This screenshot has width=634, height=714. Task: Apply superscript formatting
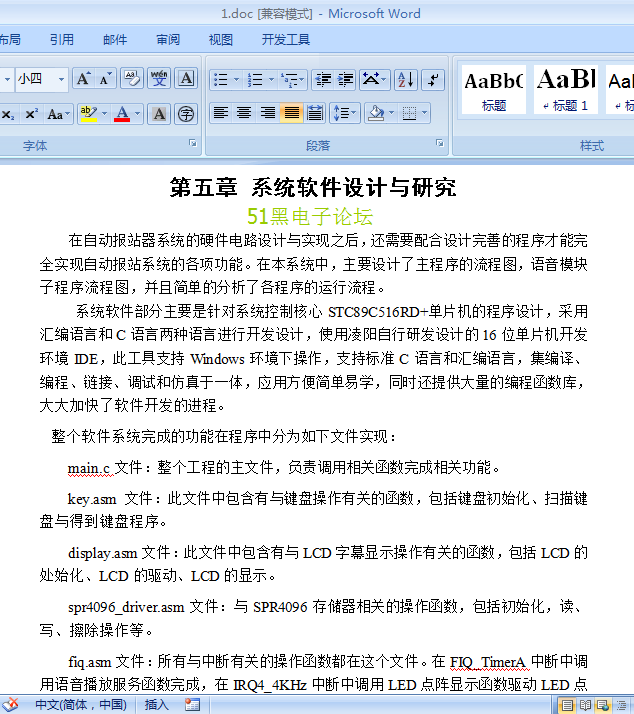(x=31, y=114)
